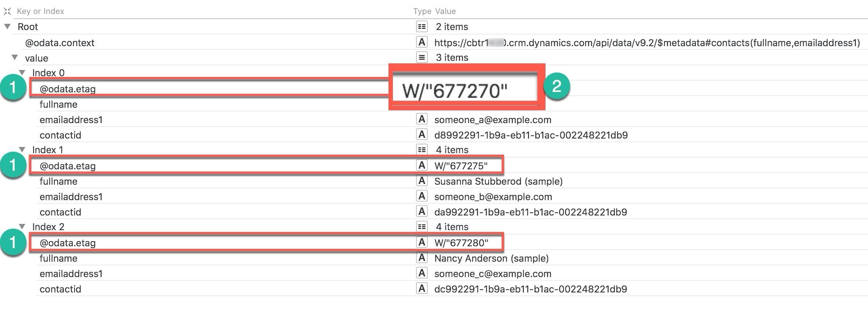
Task: Click the "4 items" value on Index 2 row
Action: point(452,227)
